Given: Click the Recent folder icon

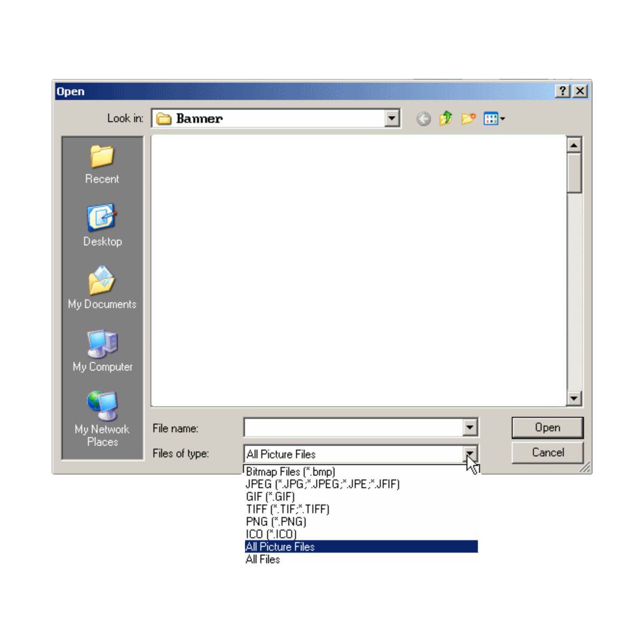Looking at the screenshot, I should pyautogui.click(x=102, y=157).
